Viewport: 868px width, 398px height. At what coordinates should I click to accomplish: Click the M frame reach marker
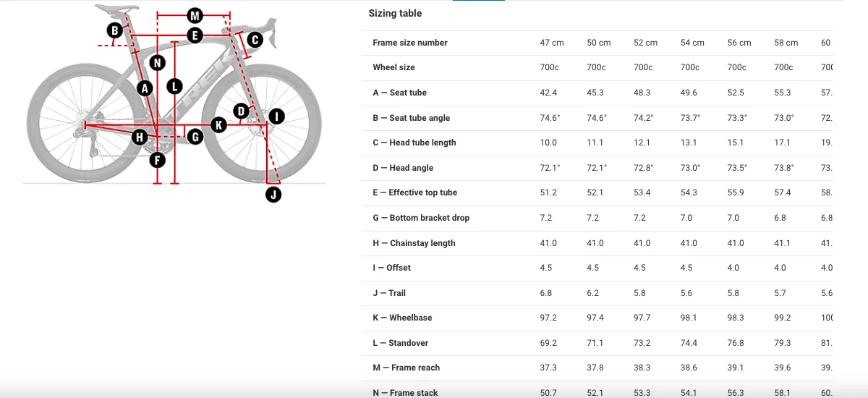[x=194, y=15]
